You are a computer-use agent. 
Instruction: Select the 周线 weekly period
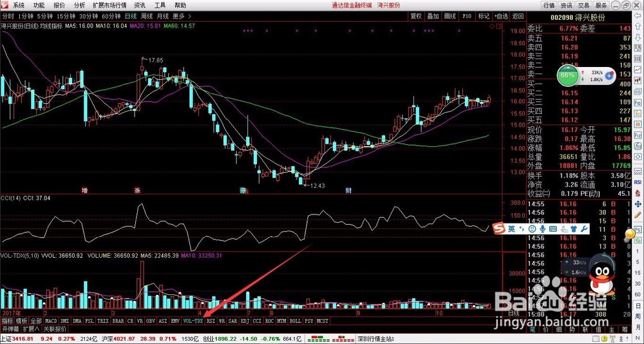click(x=147, y=17)
